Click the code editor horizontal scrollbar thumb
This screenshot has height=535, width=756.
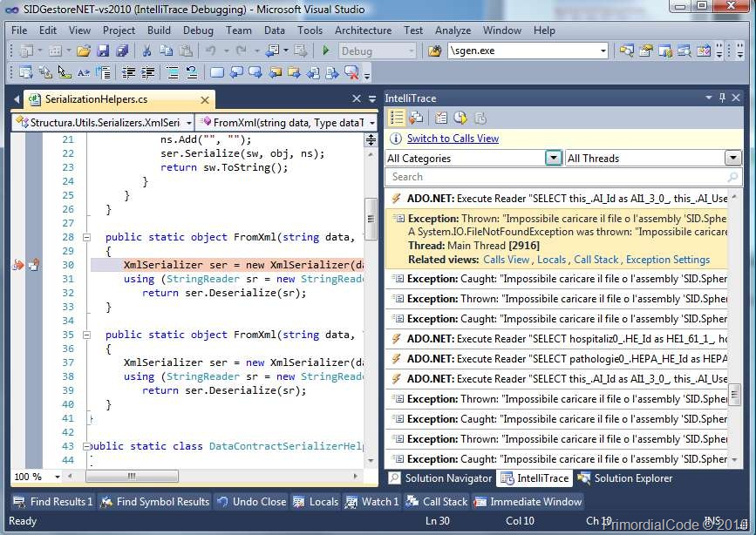(x=132, y=477)
